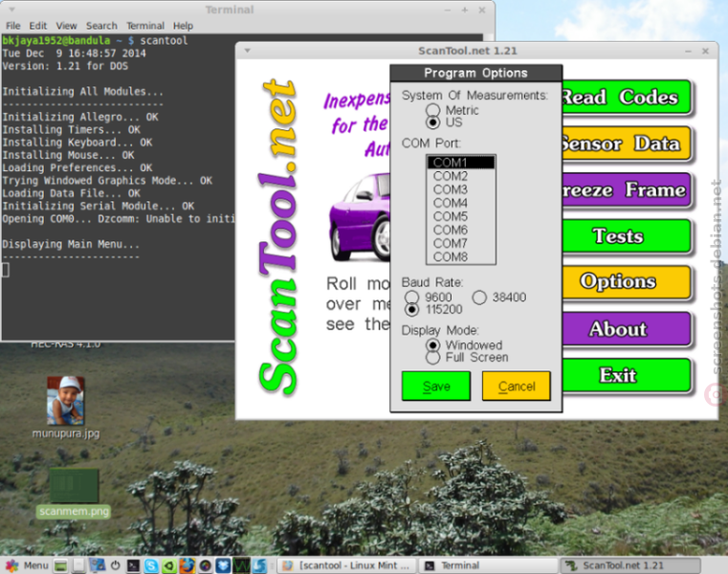Open the Edit menu in Terminal
Viewport: 728px width, 574px height.
[38, 26]
